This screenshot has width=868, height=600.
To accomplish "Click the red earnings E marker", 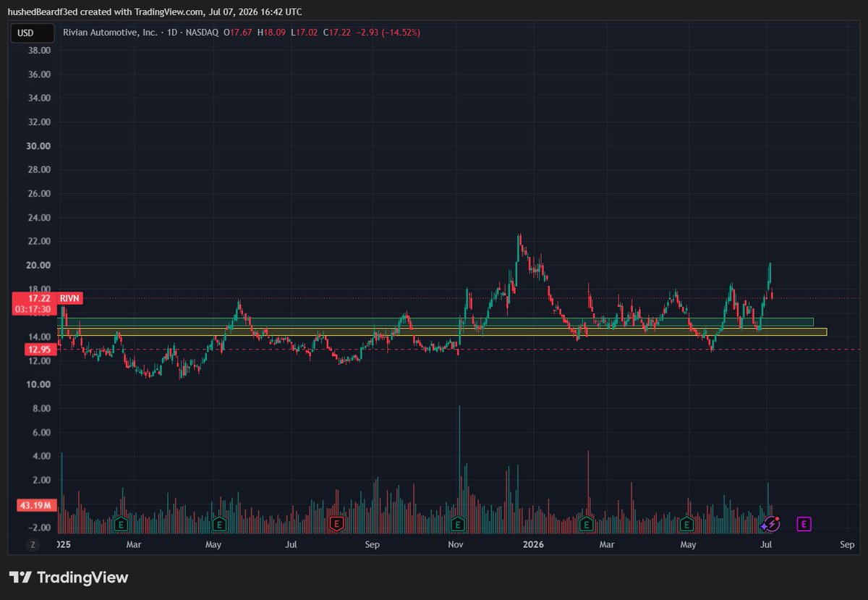I will click(336, 523).
